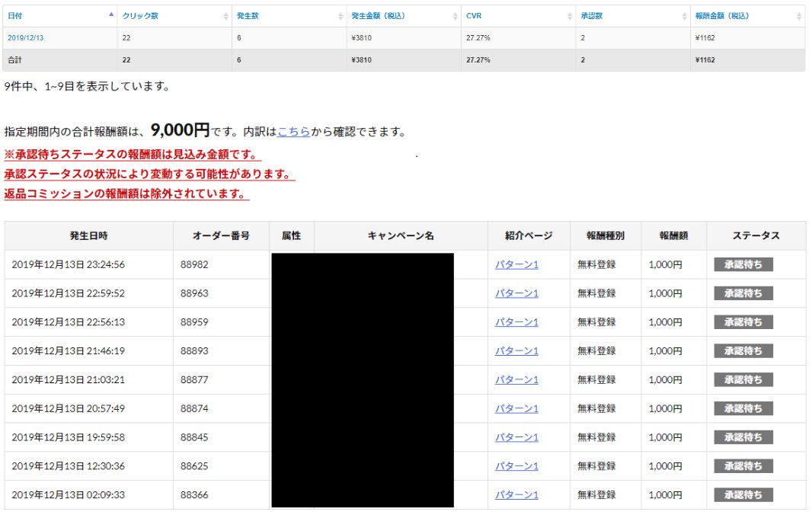
Task: Select order number 88877 cell
Action: 221,379
